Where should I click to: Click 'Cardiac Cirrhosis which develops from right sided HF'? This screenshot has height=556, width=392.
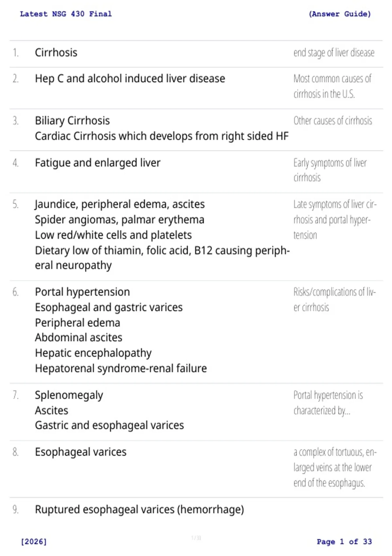coord(162,136)
